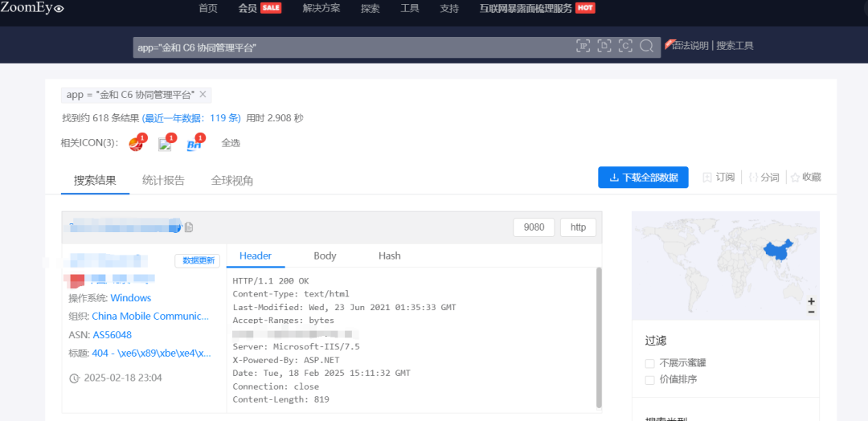Click the C-segment search icon
The height and width of the screenshot is (421, 868).
pos(625,47)
